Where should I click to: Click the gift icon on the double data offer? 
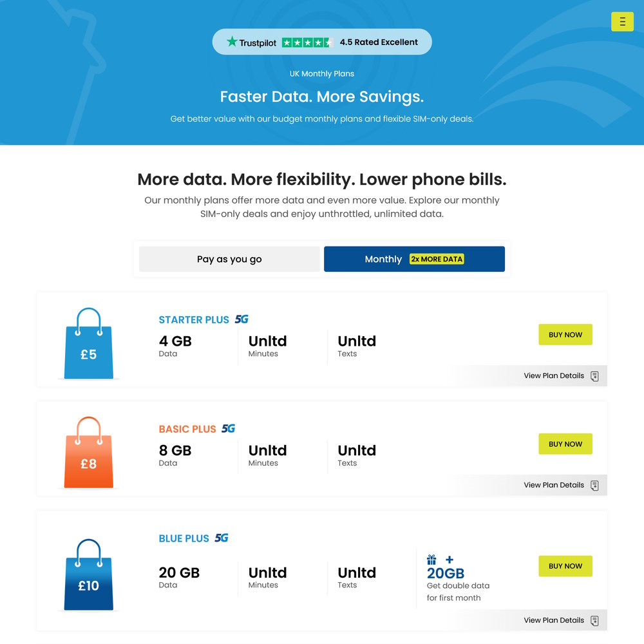[432, 559]
